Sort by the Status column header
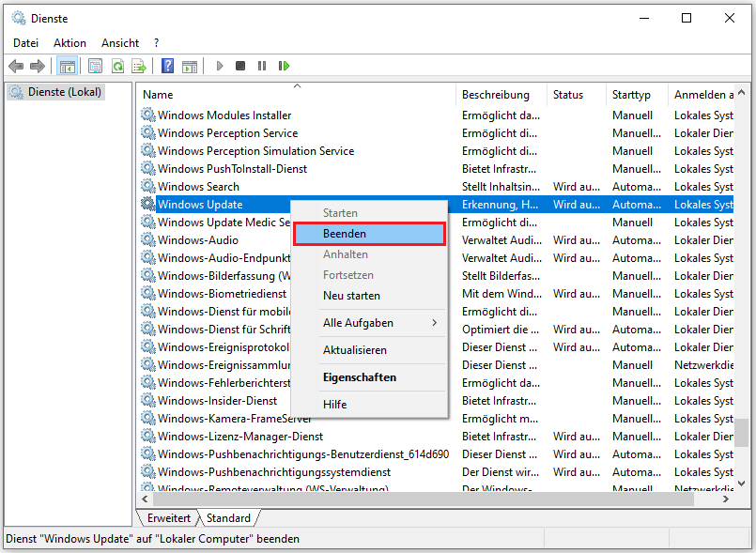 (x=577, y=95)
